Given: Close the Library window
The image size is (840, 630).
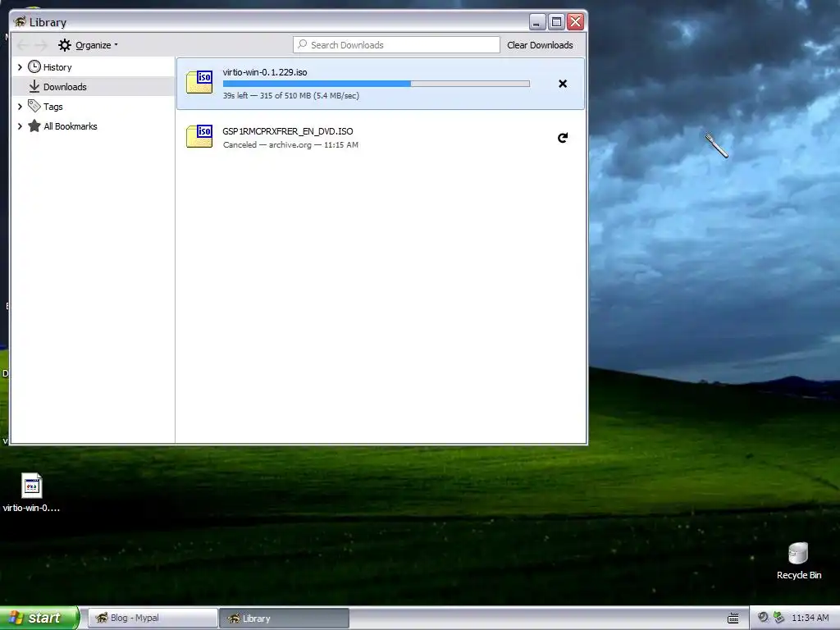Looking at the screenshot, I should 575,22.
